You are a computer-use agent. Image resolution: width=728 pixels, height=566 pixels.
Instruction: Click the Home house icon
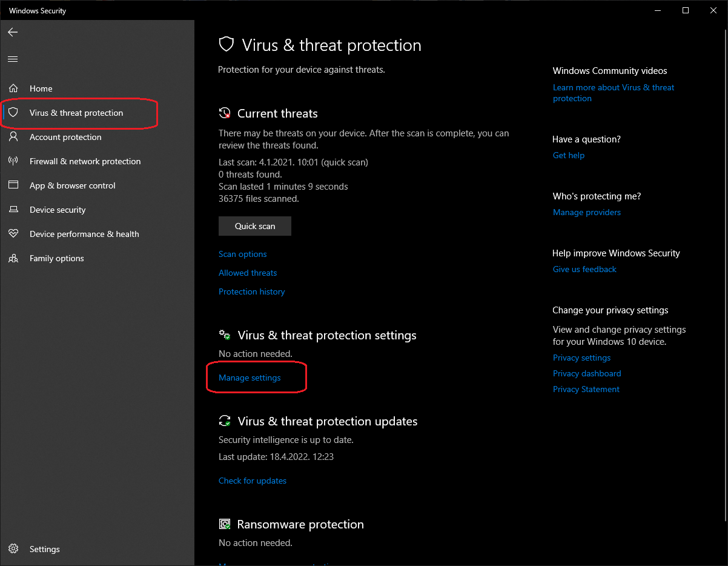[x=13, y=88]
